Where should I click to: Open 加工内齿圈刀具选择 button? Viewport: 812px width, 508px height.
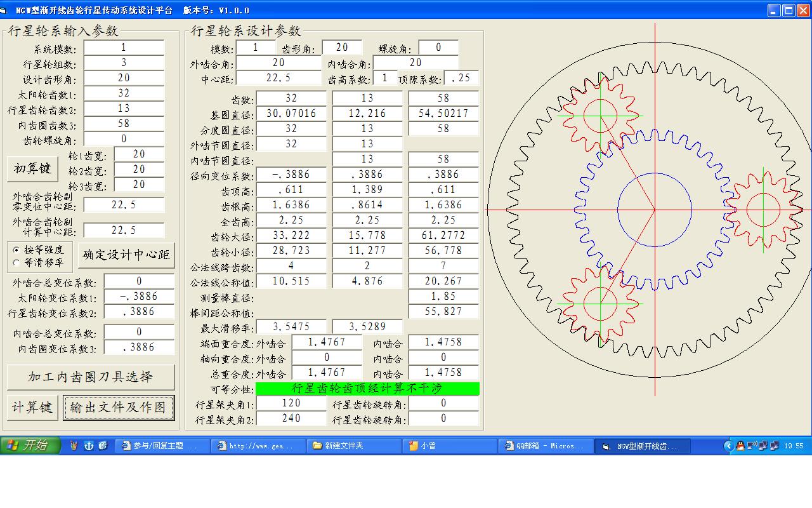coord(91,377)
